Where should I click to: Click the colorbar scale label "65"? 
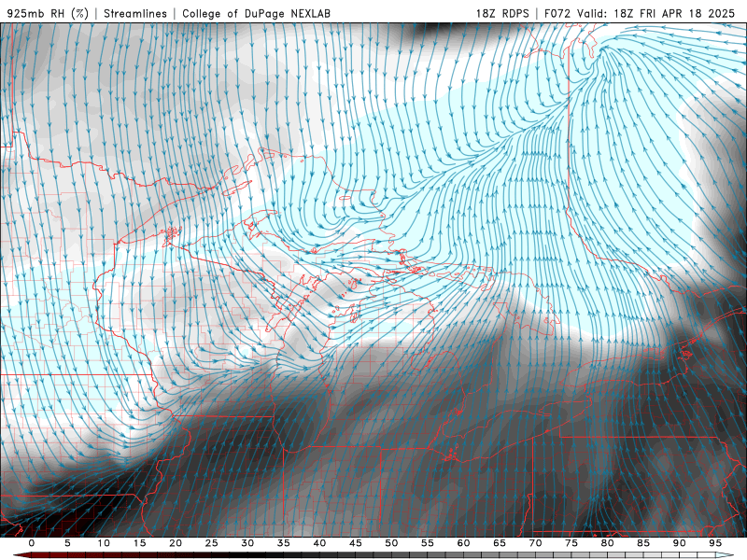coord(500,543)
